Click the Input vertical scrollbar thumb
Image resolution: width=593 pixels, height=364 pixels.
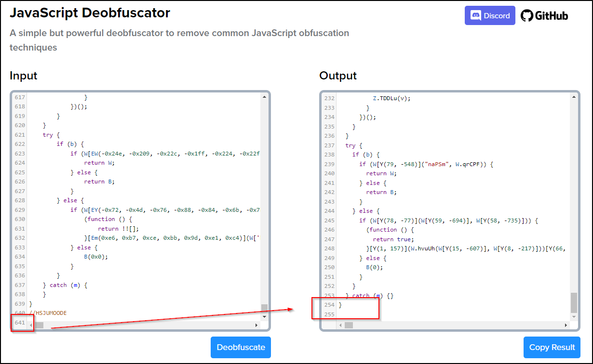(x=264, y=308)
